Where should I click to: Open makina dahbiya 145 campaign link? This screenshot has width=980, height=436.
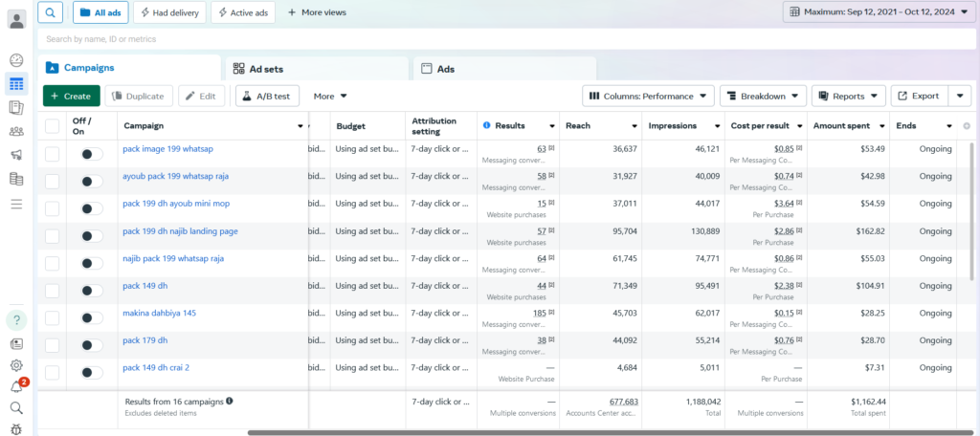[x=160, y=313]
